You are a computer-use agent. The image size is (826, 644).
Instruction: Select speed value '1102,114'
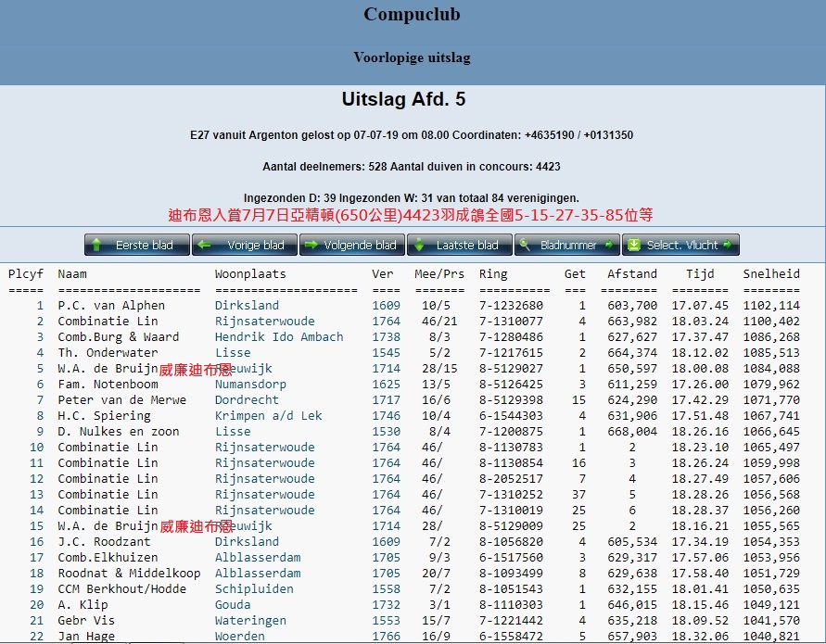coord(771,306)
